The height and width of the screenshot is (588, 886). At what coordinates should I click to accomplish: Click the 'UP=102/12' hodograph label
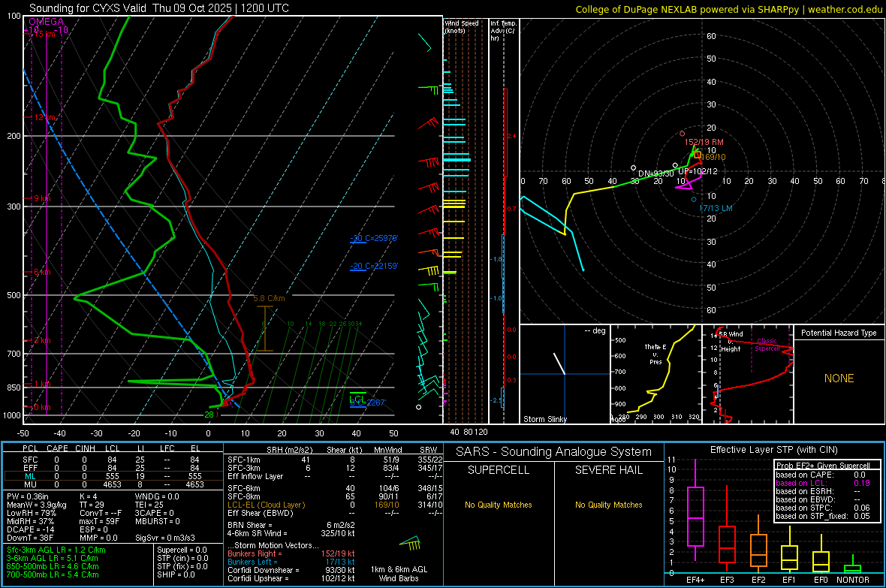698,171
